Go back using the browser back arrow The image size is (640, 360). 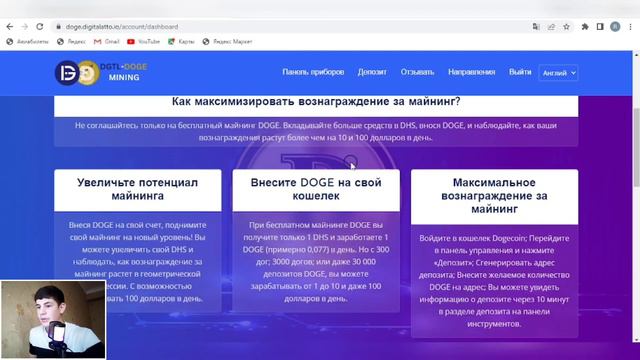[10, 27]
